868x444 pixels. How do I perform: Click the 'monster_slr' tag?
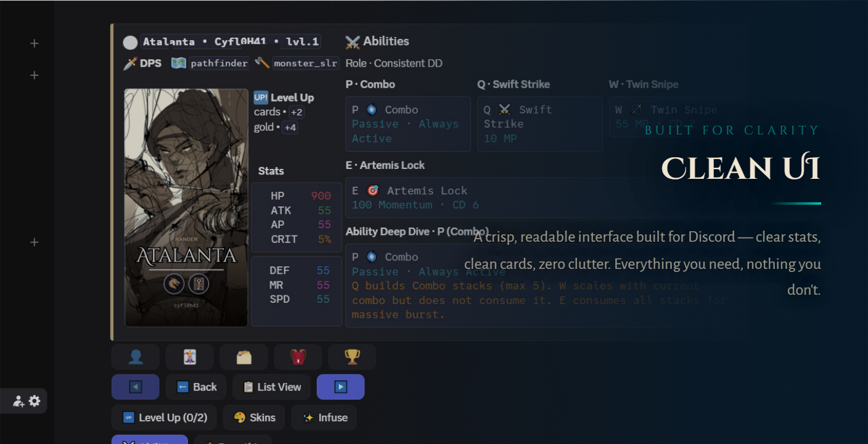pos(305,63)
